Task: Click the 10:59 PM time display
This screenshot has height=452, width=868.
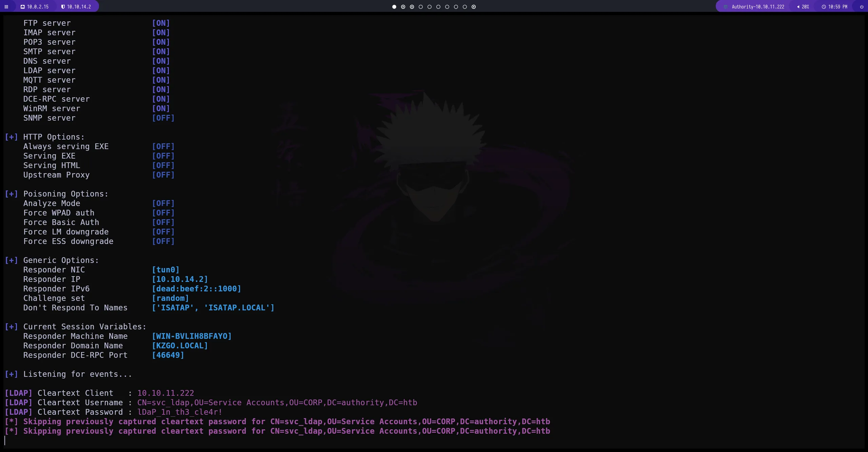Action: point(837,7)
